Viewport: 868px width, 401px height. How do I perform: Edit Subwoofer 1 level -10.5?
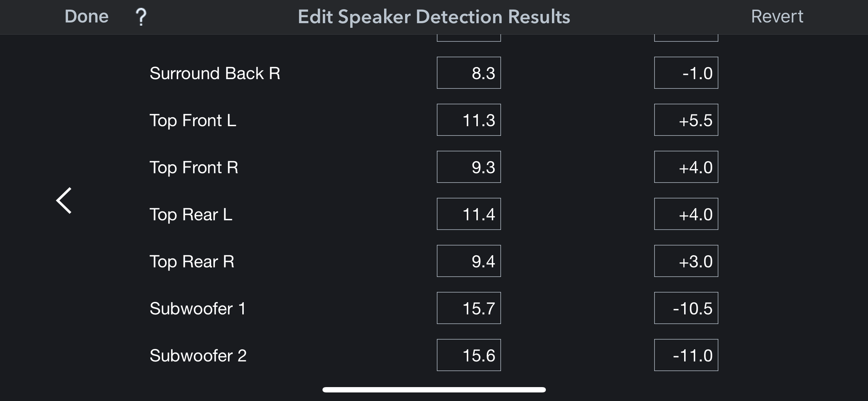coord(686,308)
